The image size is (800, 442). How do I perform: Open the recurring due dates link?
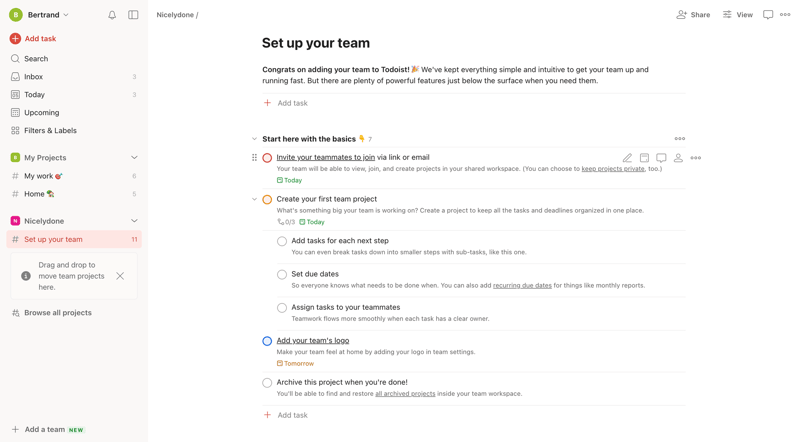(x=522, y=286)
